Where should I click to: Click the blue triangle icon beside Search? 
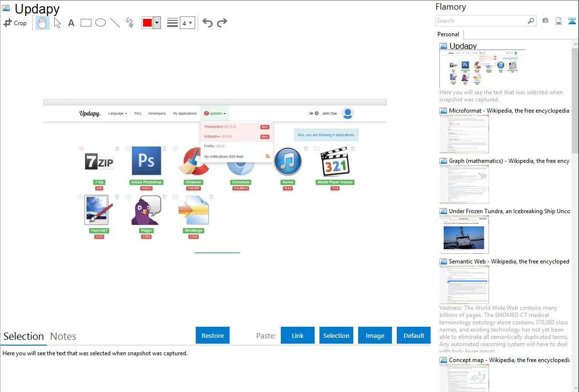(572, 21)
